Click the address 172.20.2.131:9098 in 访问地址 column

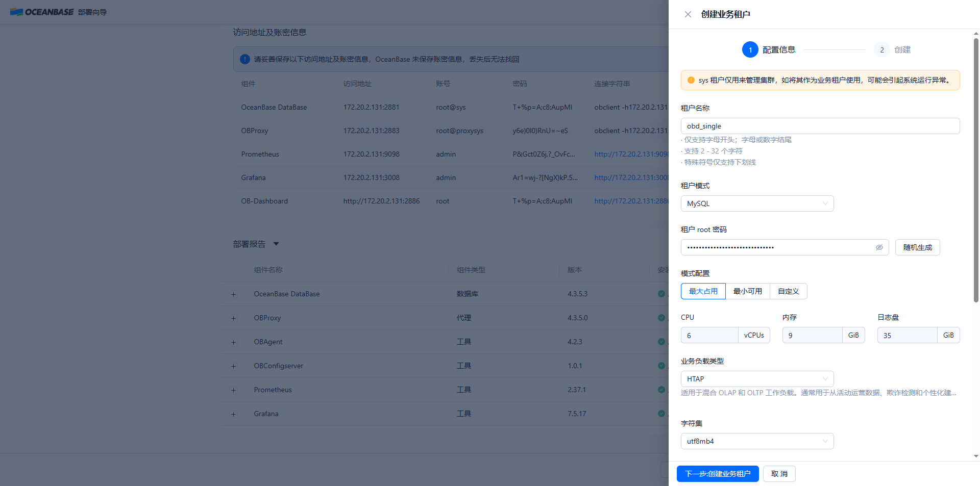(371, 154)
